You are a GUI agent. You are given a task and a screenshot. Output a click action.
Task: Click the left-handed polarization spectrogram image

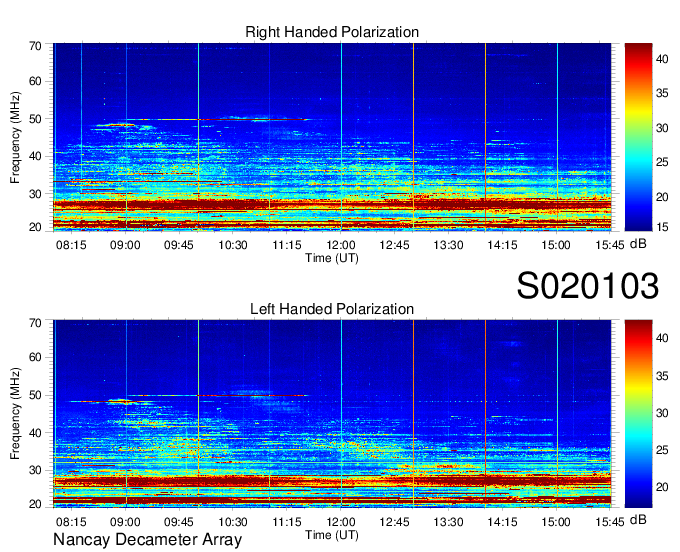click(332, 414)
